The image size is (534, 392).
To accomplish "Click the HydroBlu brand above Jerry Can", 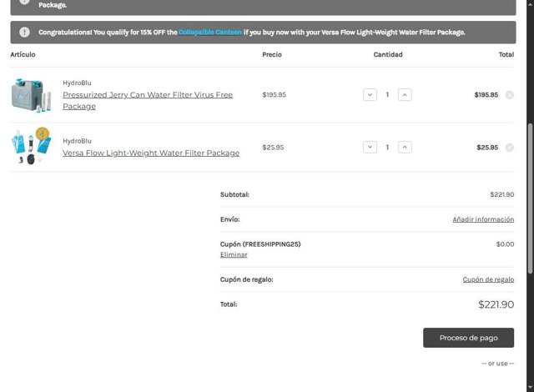I will tap(77, 83).
